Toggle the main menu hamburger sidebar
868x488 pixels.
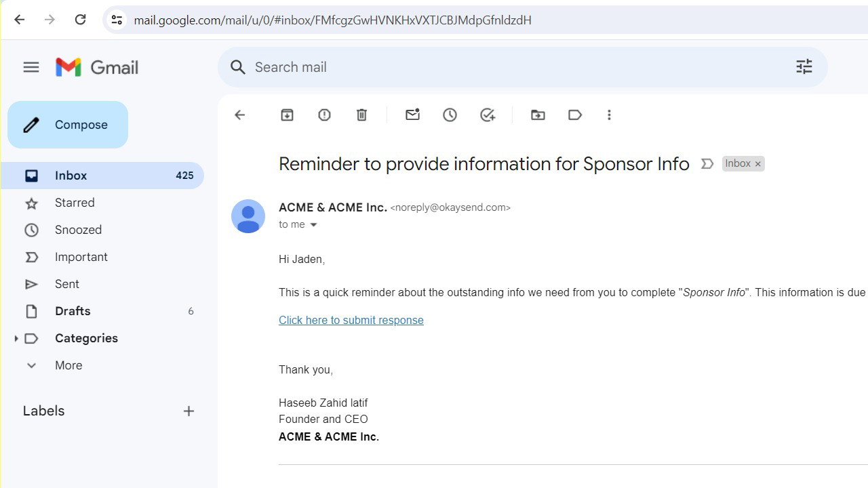tap(31, 67)
